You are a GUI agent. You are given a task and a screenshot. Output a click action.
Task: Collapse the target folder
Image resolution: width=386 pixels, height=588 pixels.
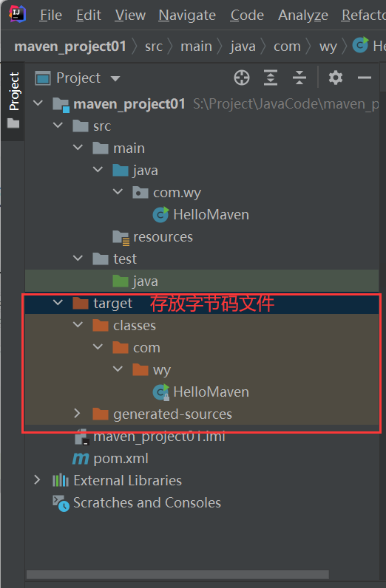point(58,303)
